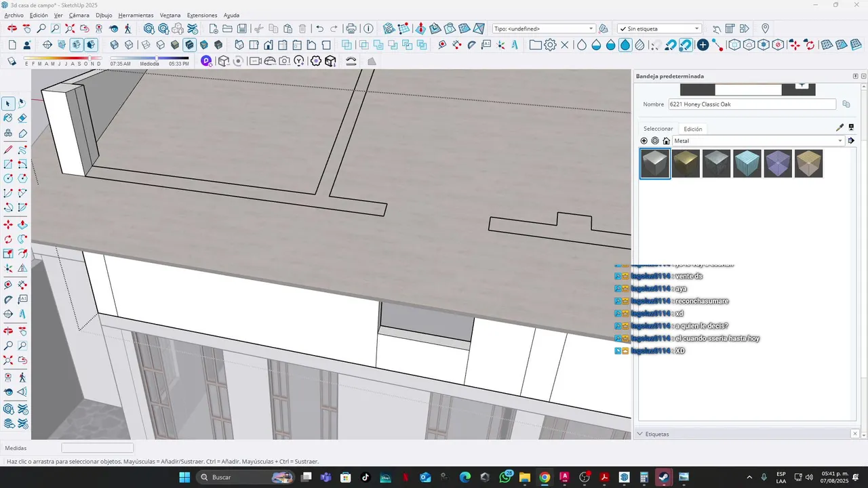
Task: Select the Scale tool in left toolbar
Action: (x=8, y=254)
